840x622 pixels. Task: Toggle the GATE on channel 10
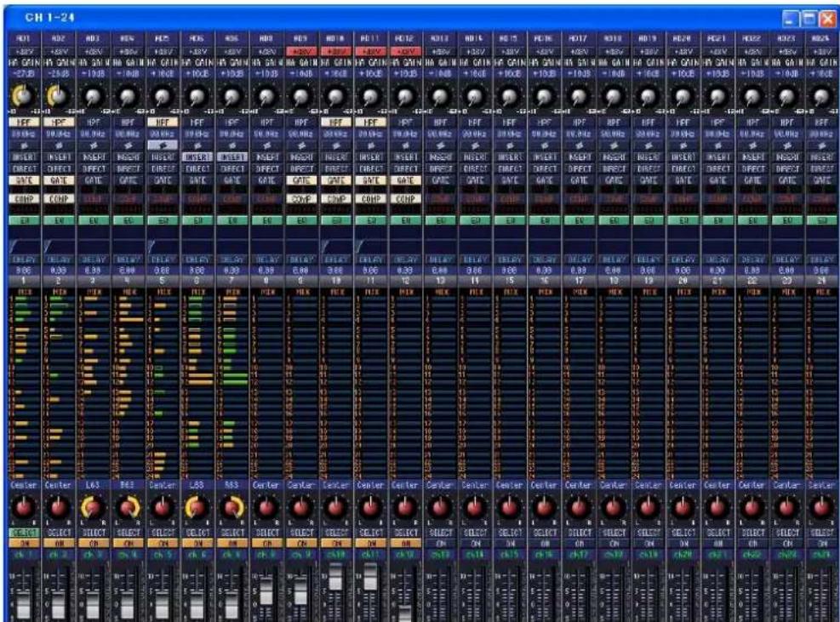(x=336, y=180)
